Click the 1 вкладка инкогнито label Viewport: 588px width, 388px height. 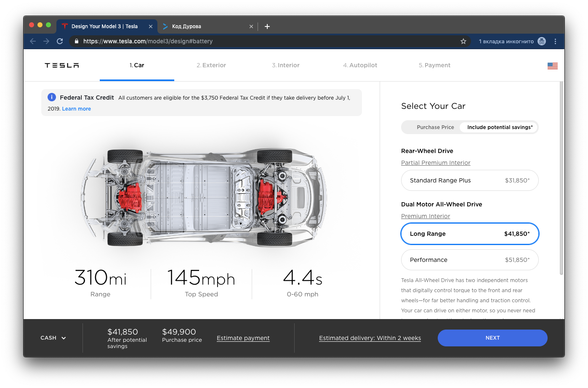point(506,42)
